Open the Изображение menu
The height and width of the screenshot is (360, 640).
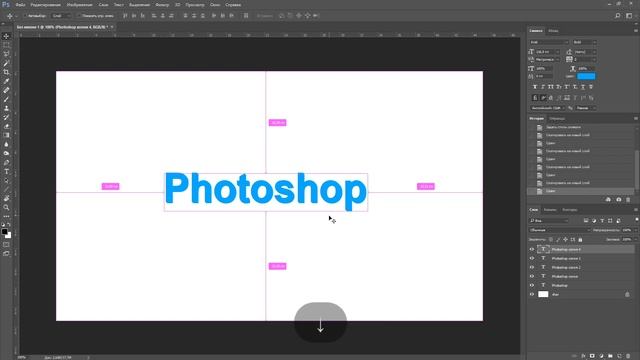[x=80, y=5]
